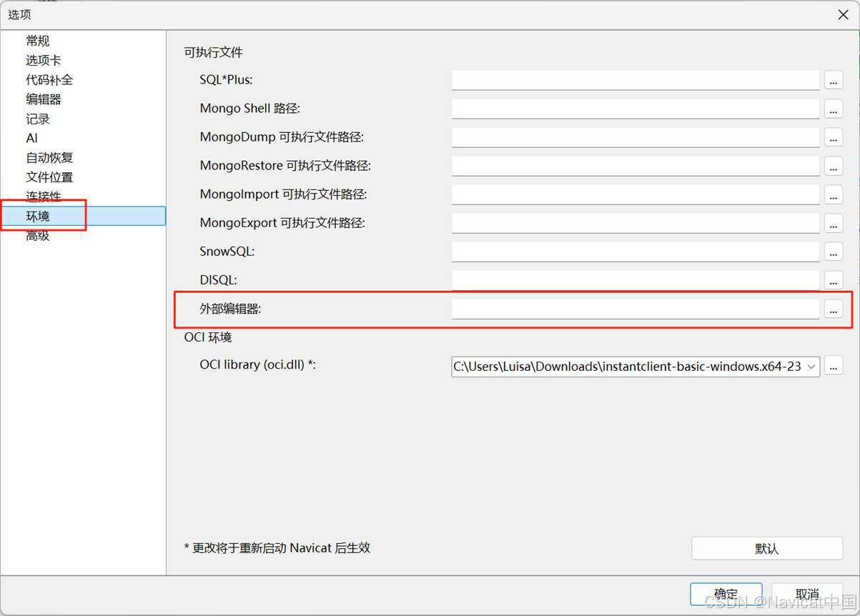Click the MongoImport path field
Image resolution: width=860 pixels, height=616 pixels.
pos(636,194)
